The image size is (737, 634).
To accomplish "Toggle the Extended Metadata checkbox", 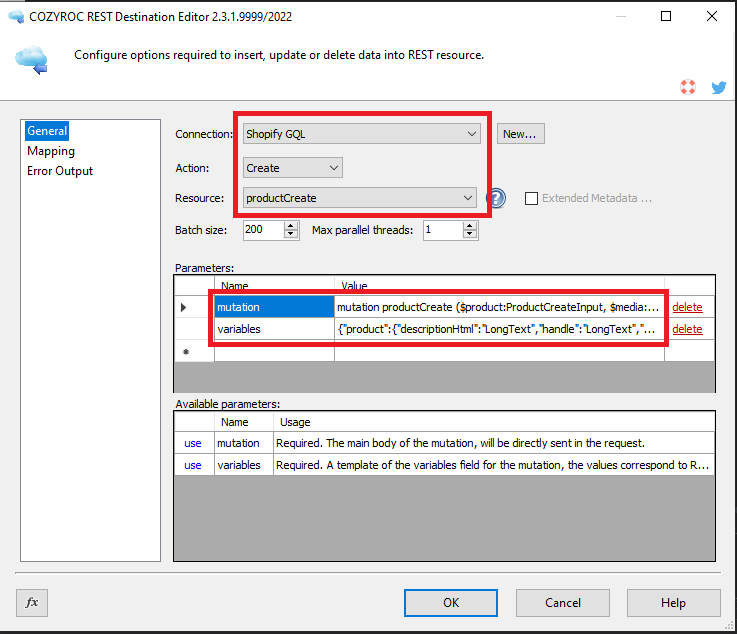I will (531, 198).
